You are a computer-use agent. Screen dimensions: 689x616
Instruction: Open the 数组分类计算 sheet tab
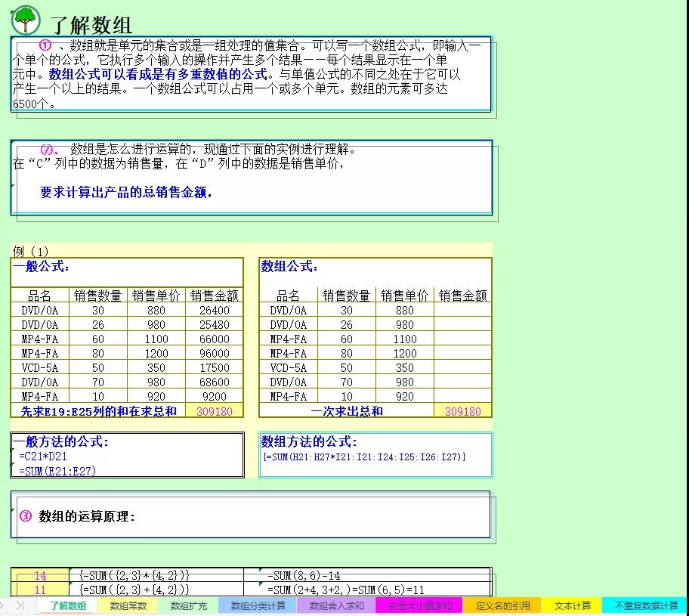pos(258,605)
